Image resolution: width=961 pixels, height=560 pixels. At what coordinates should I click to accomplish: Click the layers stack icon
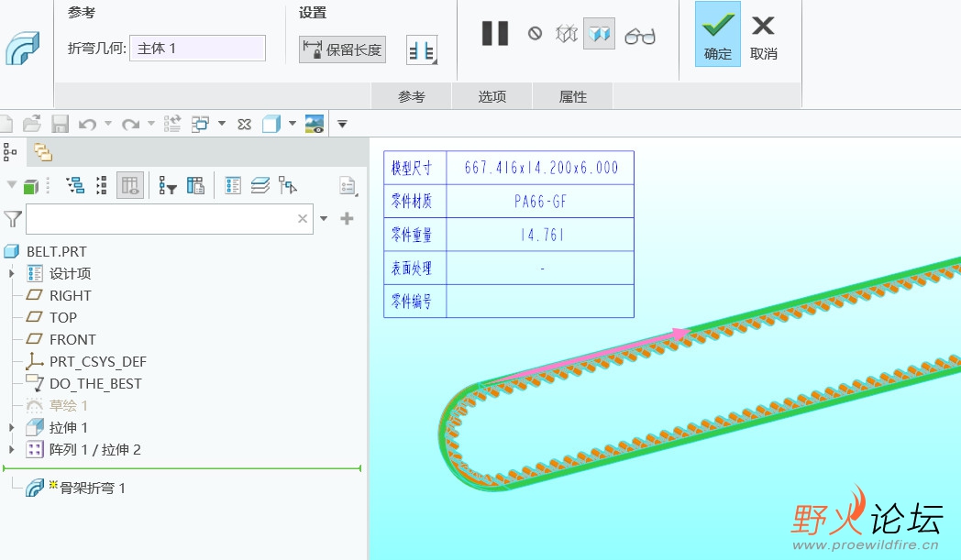click(x=260, y=186)
